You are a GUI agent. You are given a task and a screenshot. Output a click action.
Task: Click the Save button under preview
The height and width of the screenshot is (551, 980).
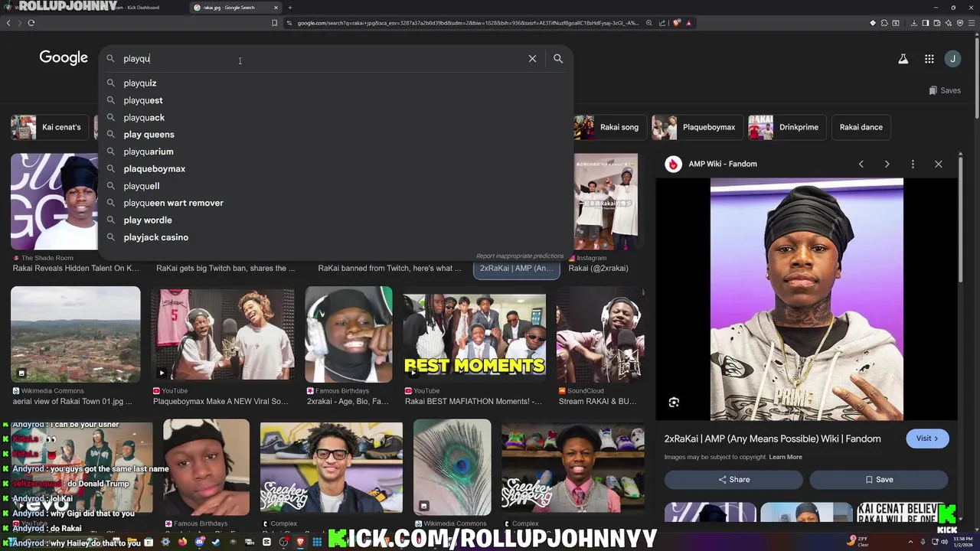point(879,480)
